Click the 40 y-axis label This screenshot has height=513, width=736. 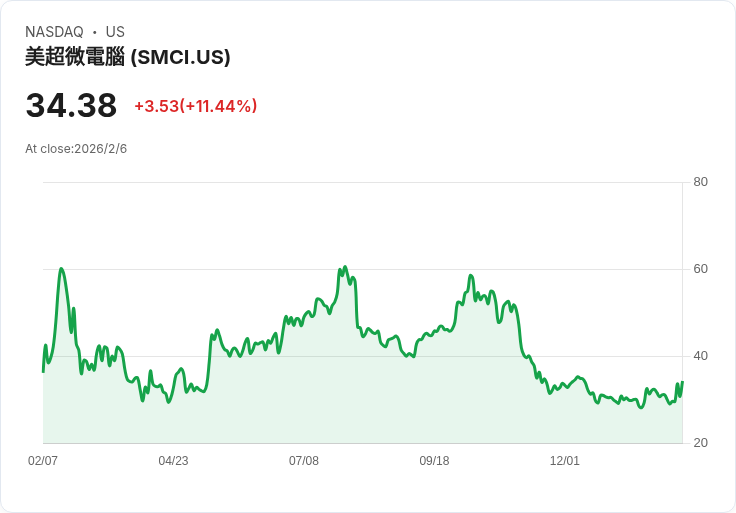pos(701,356)
